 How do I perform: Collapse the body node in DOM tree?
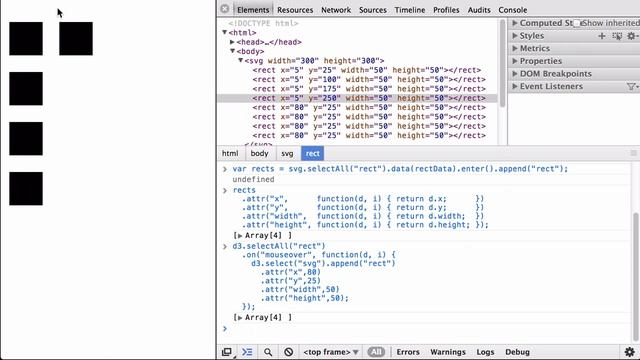pos(232,51)
